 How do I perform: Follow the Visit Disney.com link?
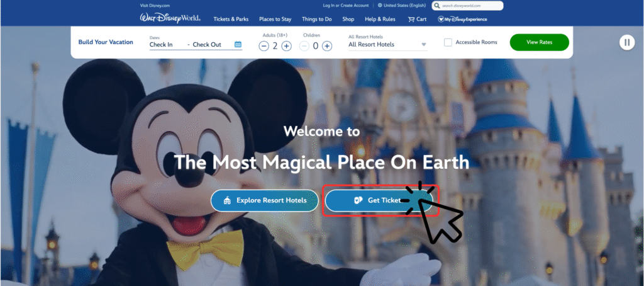155,6
